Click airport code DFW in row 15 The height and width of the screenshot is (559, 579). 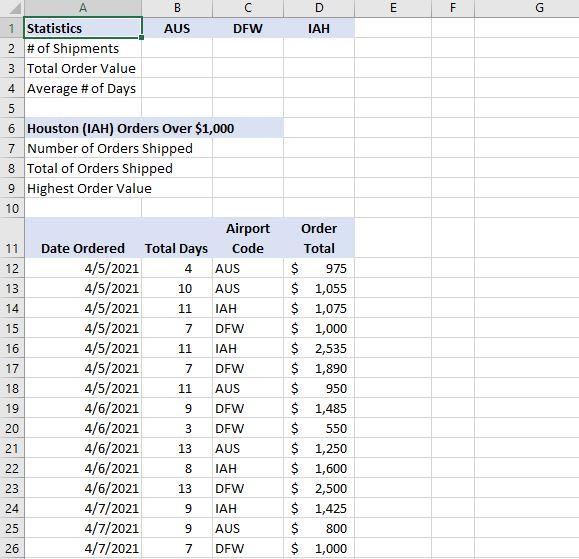(x=248, y=328)
